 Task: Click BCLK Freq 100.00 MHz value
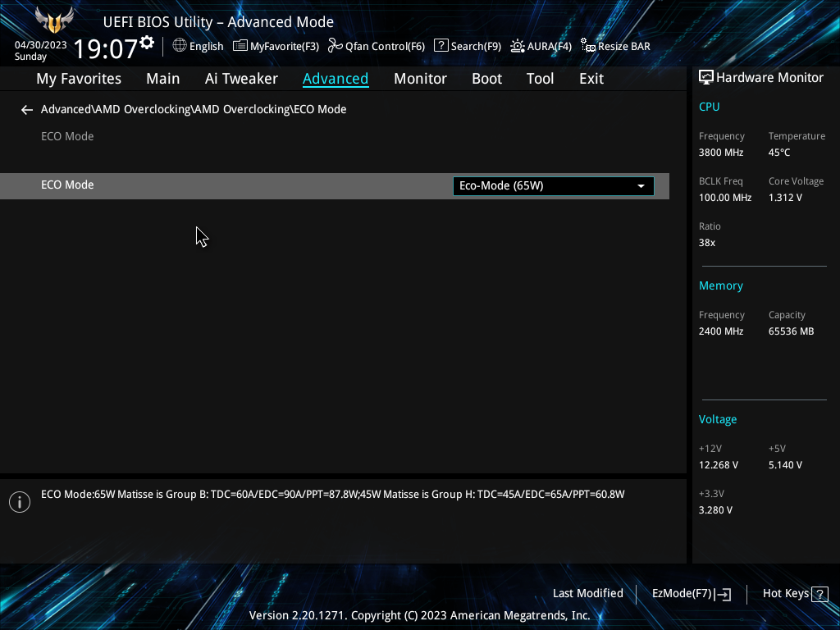click(x=725, y=198)
